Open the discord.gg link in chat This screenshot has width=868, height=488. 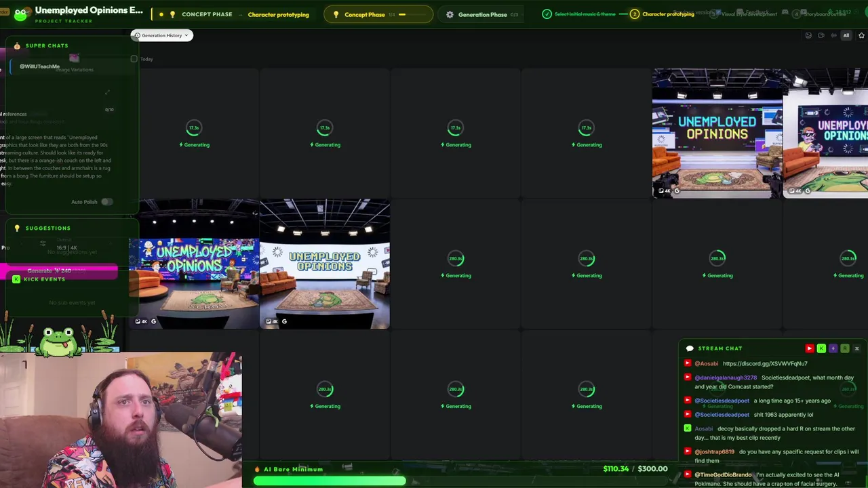click(765, 364)
